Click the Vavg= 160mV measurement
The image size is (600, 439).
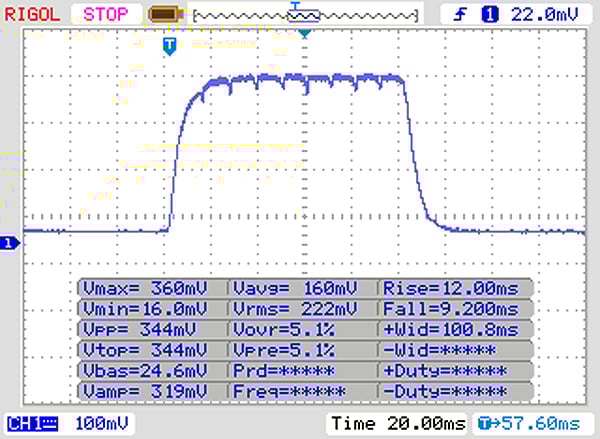pyautogui.click(x=295, y=288)
